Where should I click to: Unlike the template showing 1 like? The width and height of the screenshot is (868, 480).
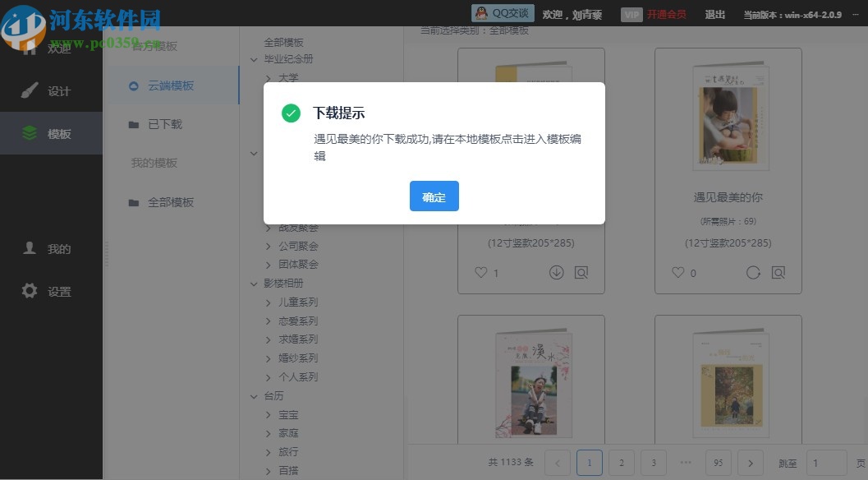(480, 272)
